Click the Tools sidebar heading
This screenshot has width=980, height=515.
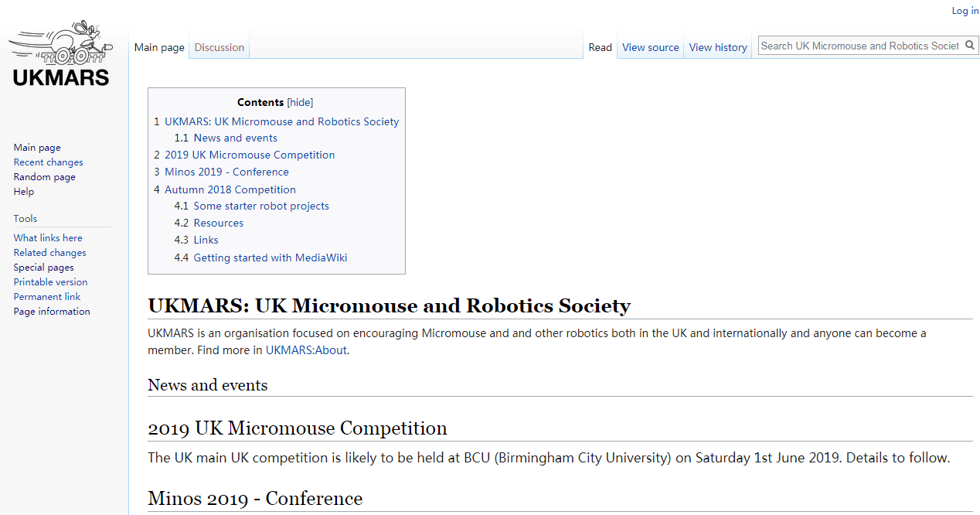click(x=26, y=219)
